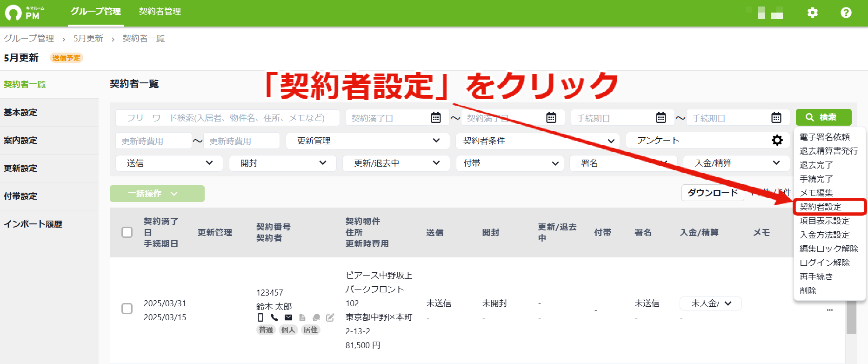
Task: Toggle the select-all checkbox in table header
Action: coord(127,232)
